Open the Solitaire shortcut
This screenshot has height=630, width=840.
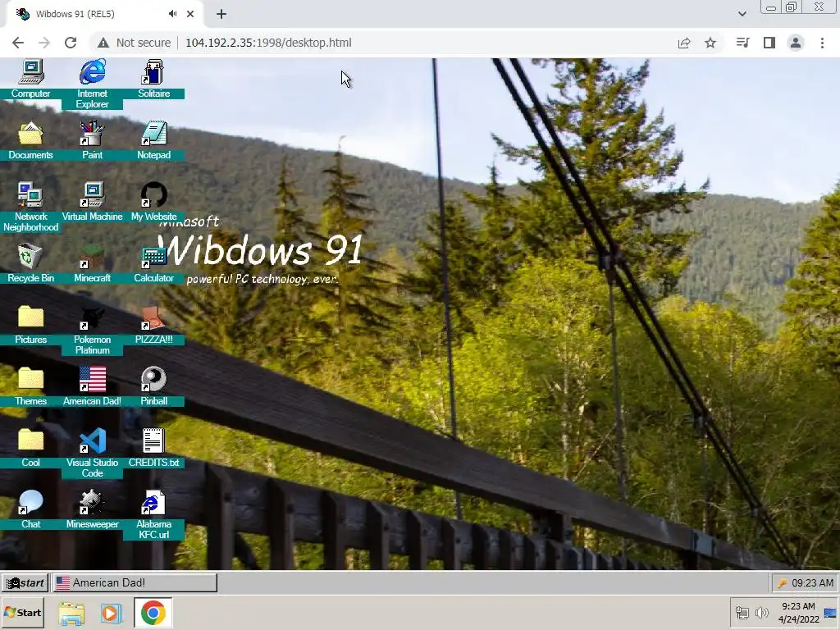153,79
